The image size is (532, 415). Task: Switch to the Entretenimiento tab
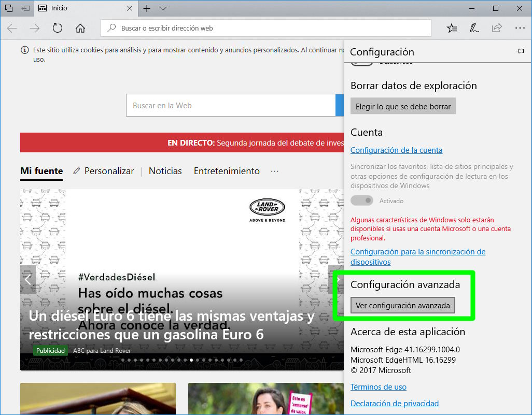pyautogui.click(x=227, y=171)
